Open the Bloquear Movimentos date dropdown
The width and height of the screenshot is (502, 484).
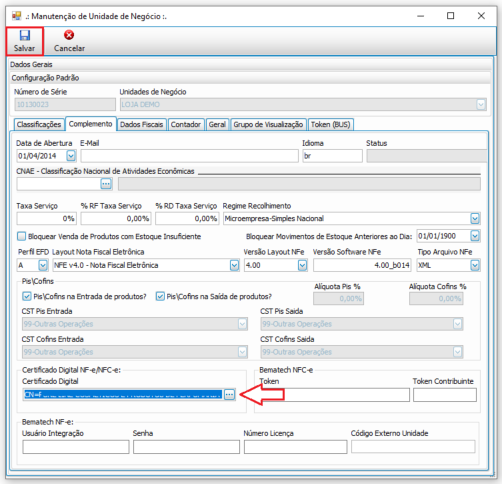click(x=475, y=236)
